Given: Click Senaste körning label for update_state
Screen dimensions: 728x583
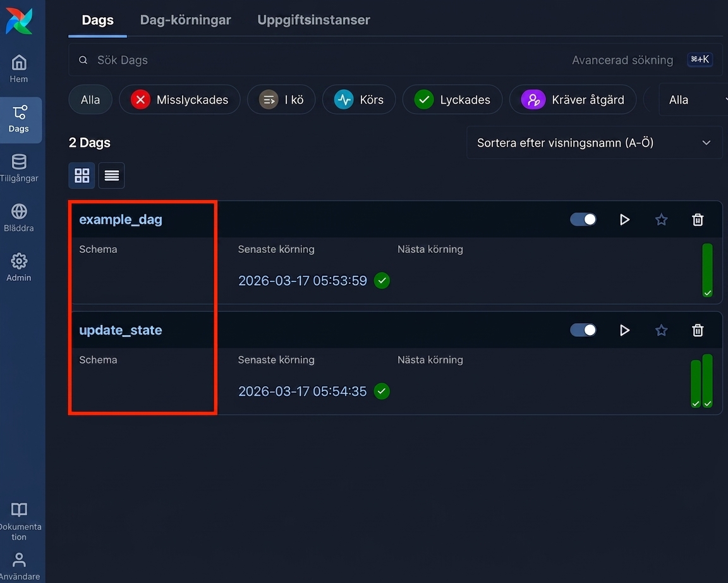Looking at the screenshot, I should [x=276, y=360].
